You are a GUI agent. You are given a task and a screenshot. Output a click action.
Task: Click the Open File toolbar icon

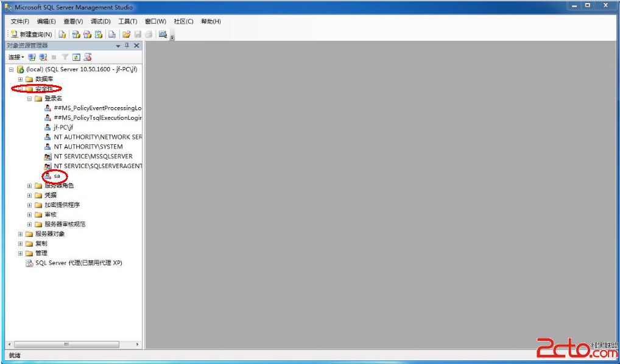pyautogui.click(x=126, y=34)
